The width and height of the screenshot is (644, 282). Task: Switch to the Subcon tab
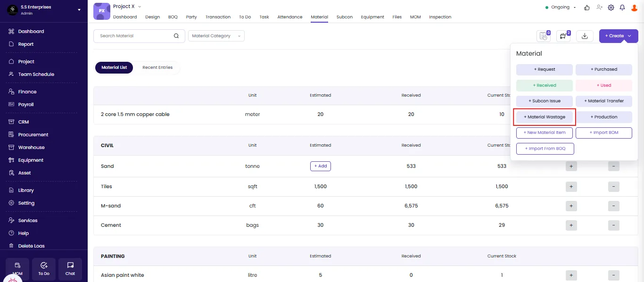[345, 17]
